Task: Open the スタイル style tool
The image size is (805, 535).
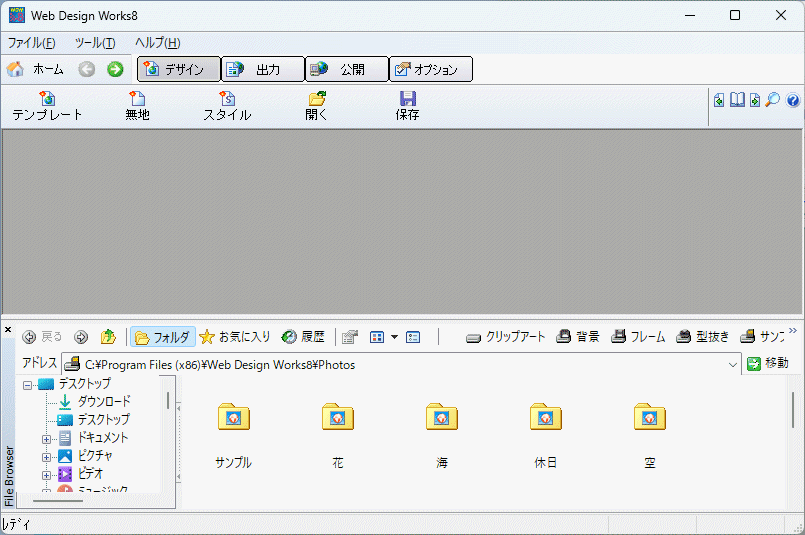Action: (x=227, y=106)
